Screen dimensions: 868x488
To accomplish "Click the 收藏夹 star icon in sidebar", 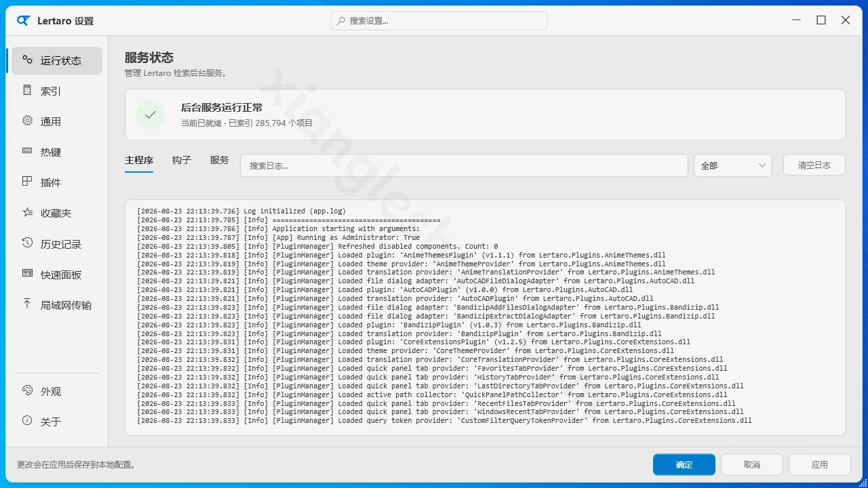I will click(27, 212).
